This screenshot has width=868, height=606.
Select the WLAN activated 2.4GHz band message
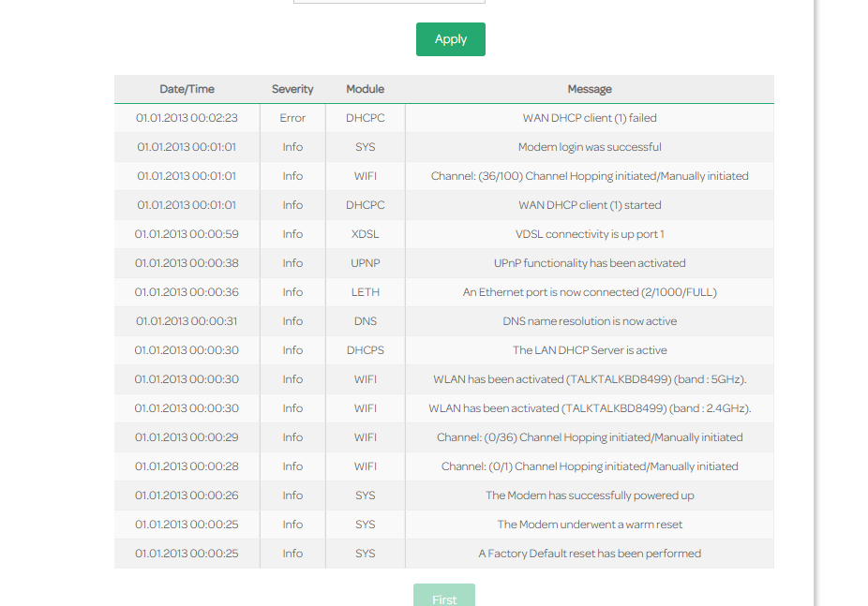click(590, 408)
